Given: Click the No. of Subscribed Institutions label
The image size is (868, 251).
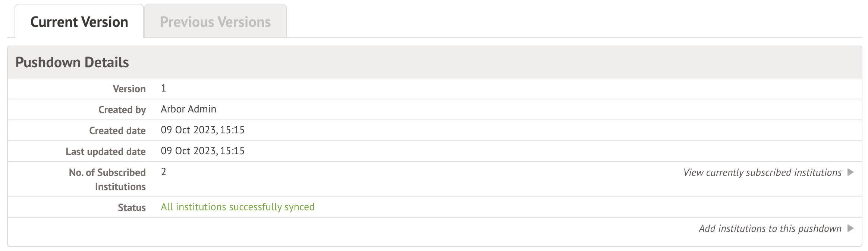Looking at the screenshot, I should click(x=107, y=179).
